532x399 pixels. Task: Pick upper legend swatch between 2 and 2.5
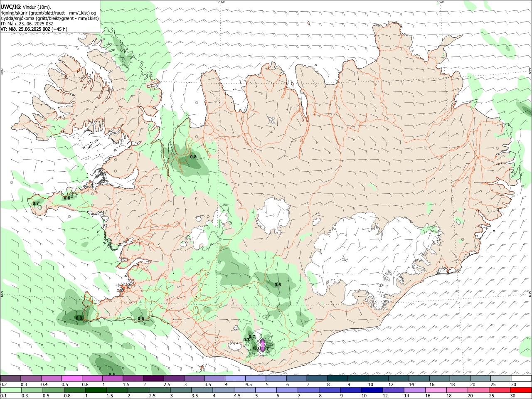point(153,378)
